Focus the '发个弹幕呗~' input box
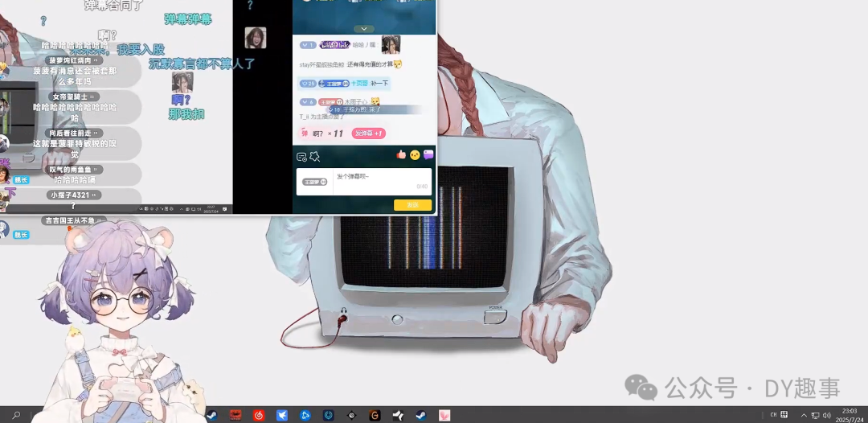 [383, 181]
